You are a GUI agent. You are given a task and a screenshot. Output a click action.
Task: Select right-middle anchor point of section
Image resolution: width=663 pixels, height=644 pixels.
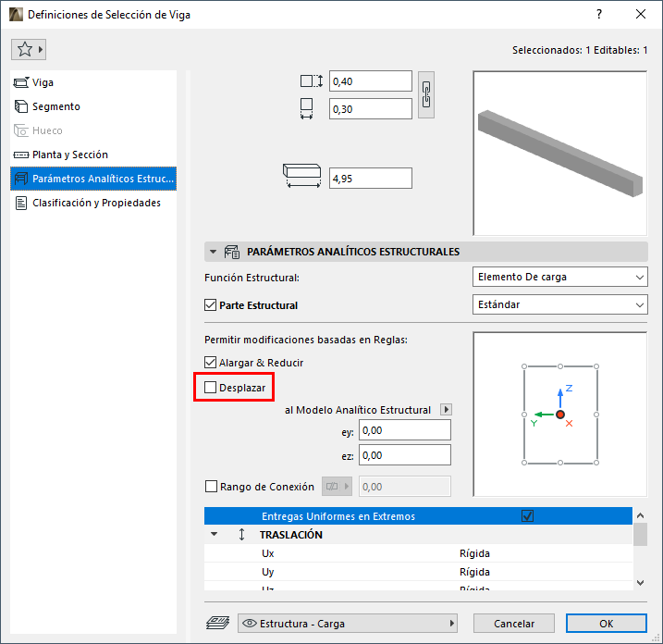click(x=596, y=415)
